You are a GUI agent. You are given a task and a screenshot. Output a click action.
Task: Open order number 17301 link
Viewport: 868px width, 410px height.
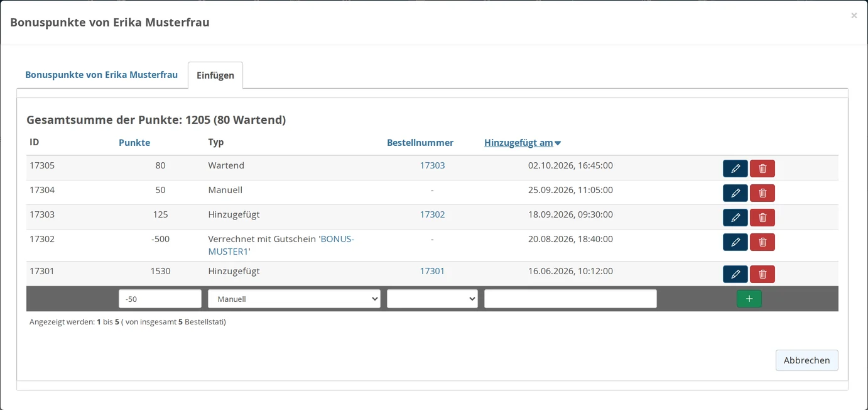click(432, 271)
